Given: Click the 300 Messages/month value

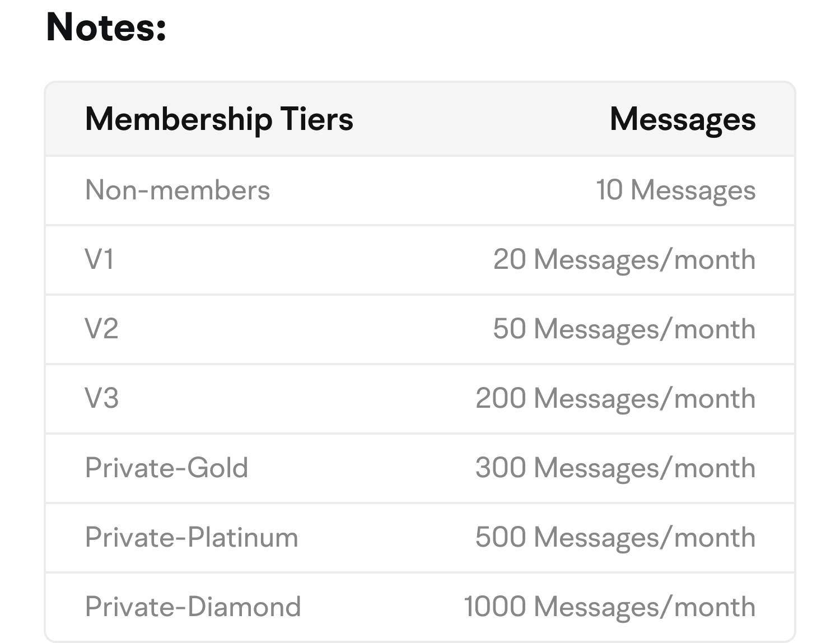Looking at the screenshot, I should tap(615, 468).
